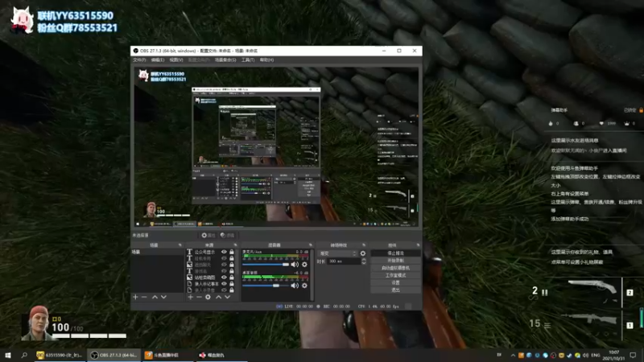Click the taskbar clock showing 10:07
This screenshot has height=362, width=644.
(614, 355)
